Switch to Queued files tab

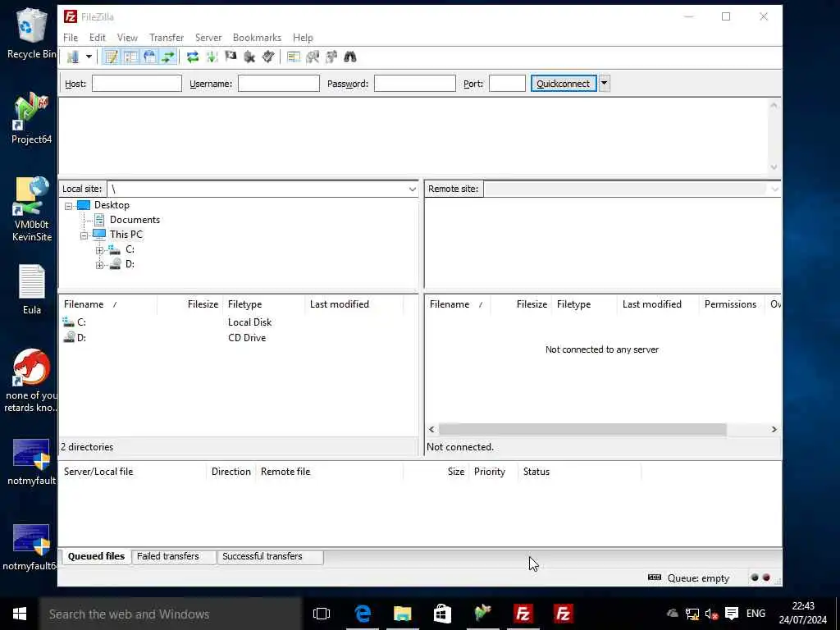pyautogui.click(x=97, y=557)
